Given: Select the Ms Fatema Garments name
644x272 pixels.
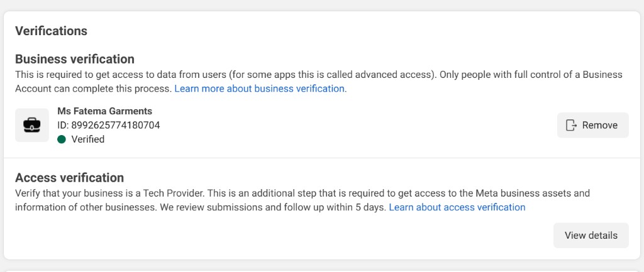Looking at the screenshot, I should 105,111.
